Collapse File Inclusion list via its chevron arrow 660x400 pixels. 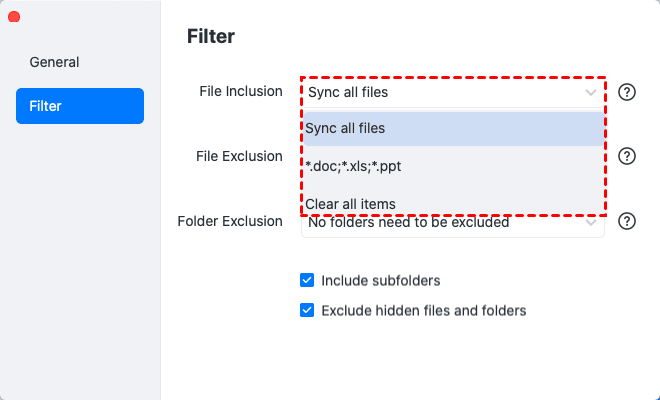[590, 93]
